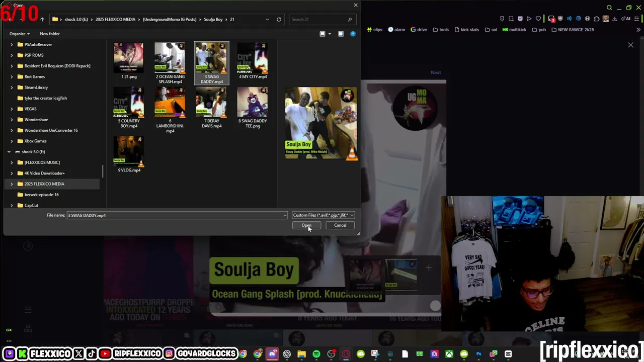Expand the PSP ROMS folder
The image size is (644, 362).
[12, 55]
